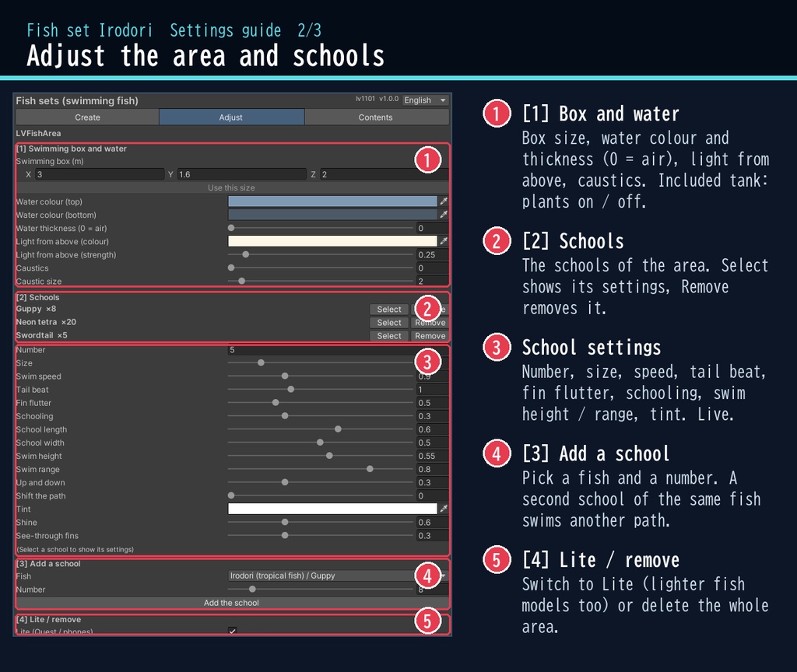Image resolution: width=797 pixels, height=672 pixels.
Task: Pick water colour (top) with eyedropper icon
Action: 444,201
